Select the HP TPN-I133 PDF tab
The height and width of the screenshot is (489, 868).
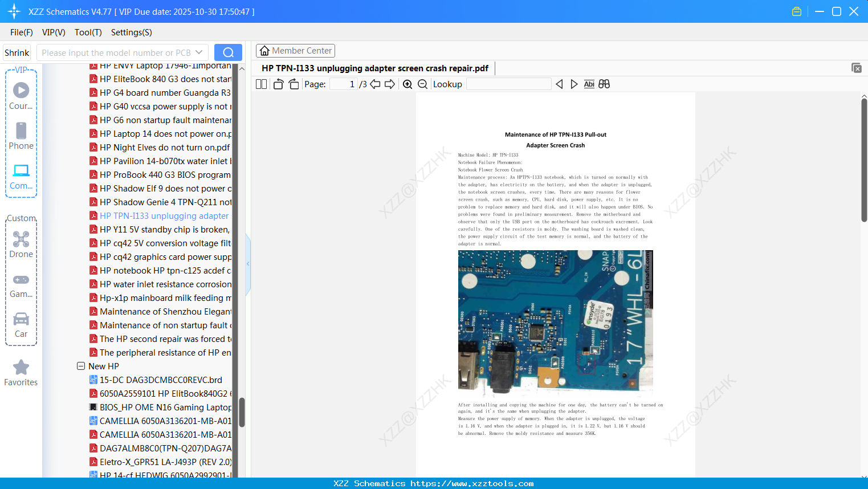click(x=375, y=68)
